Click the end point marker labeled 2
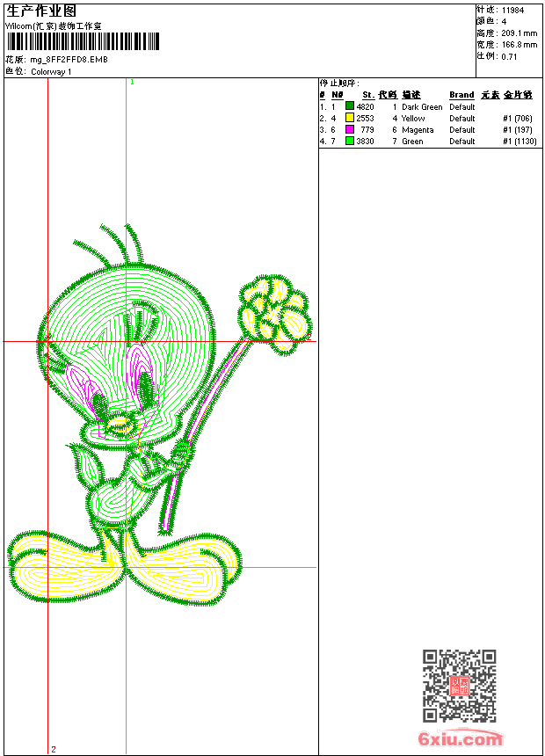This screenshot has width=545, height=756. coord(53,749)
